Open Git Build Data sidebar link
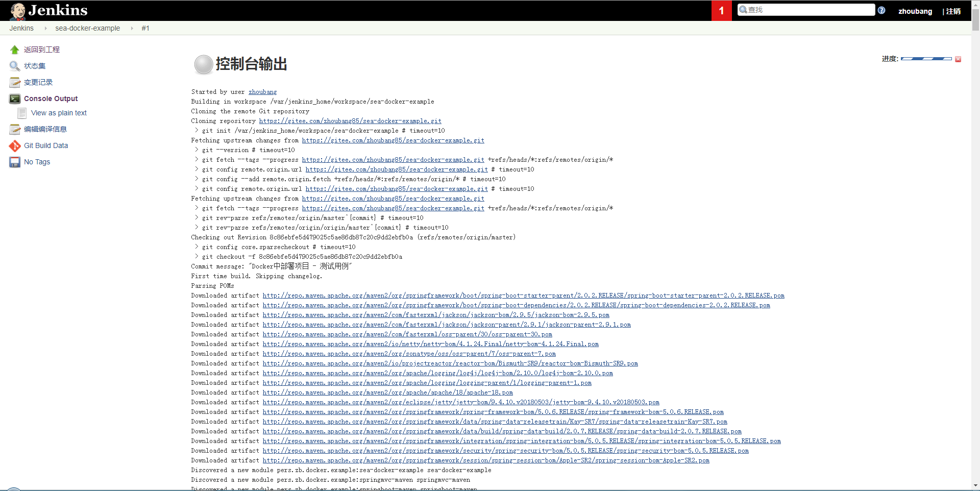The height and width of the screenshot is (491, 980). coord(46,145)
